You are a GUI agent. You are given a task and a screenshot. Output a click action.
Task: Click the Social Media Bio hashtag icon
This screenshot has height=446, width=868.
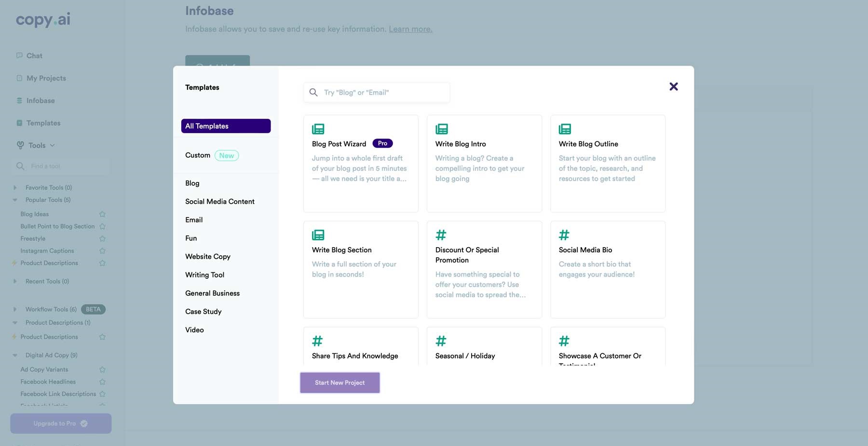(564, 235)
